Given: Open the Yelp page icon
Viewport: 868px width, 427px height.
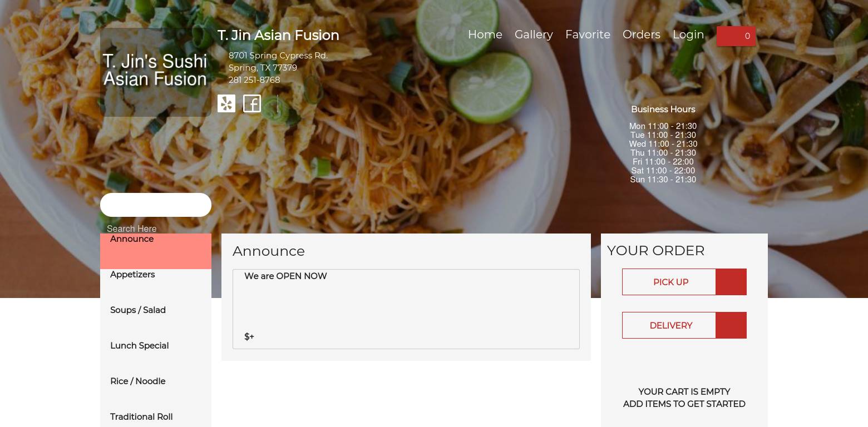Looking at the screenshot, I should tap(226, 103).
